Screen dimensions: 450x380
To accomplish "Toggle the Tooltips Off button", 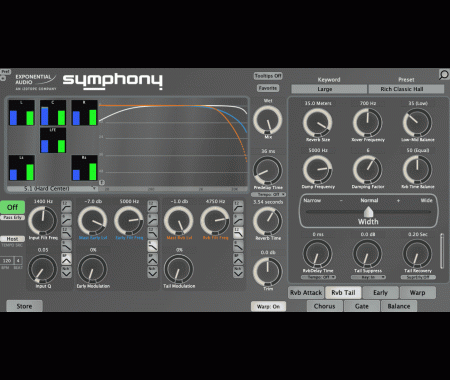I will pyautogui.click(x=268, y=76).
